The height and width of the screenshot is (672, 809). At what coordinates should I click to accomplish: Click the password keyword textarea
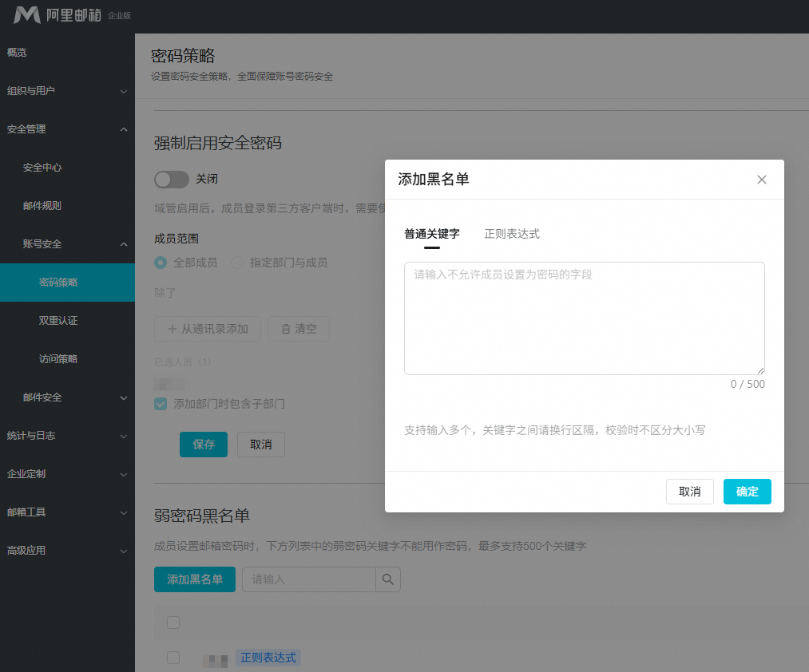point(584,318)
